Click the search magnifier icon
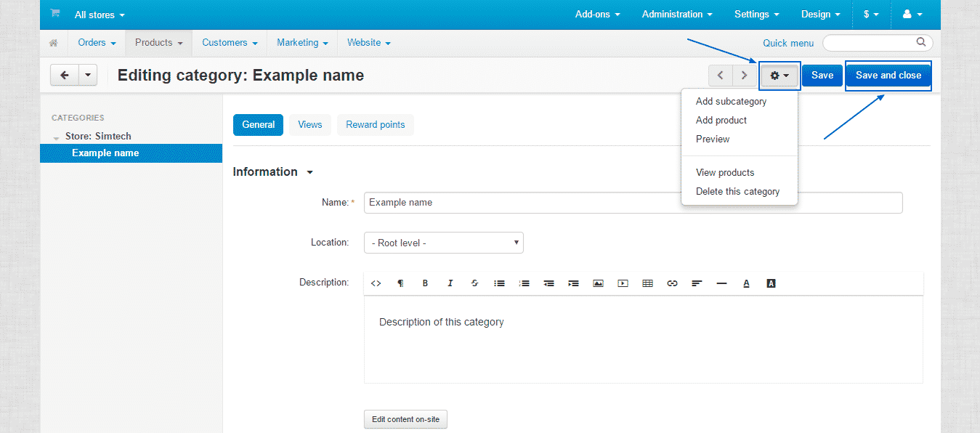The image size is (980, 433). (x=920, y=42)
